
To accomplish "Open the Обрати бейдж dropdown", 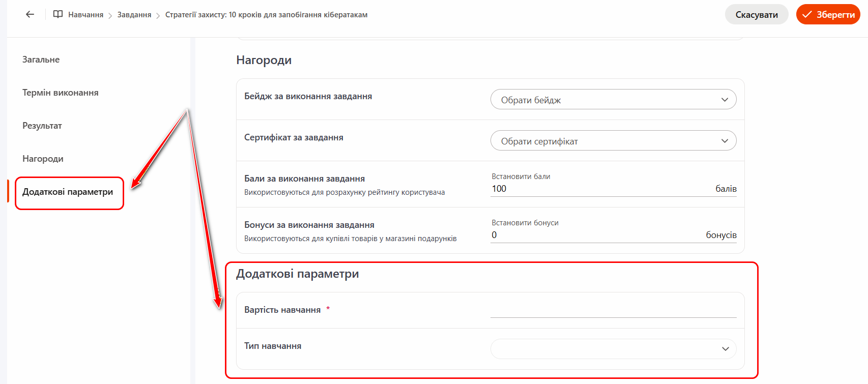I will [605, 100].
